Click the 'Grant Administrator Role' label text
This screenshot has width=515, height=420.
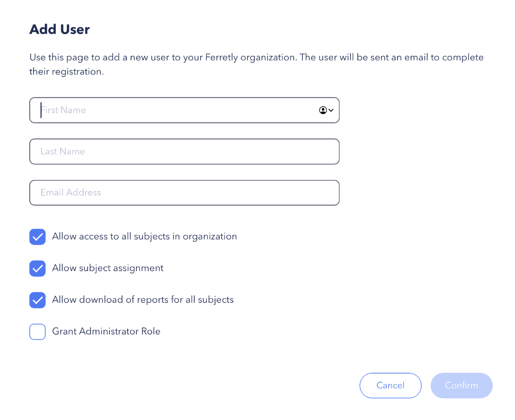[106, 331]
